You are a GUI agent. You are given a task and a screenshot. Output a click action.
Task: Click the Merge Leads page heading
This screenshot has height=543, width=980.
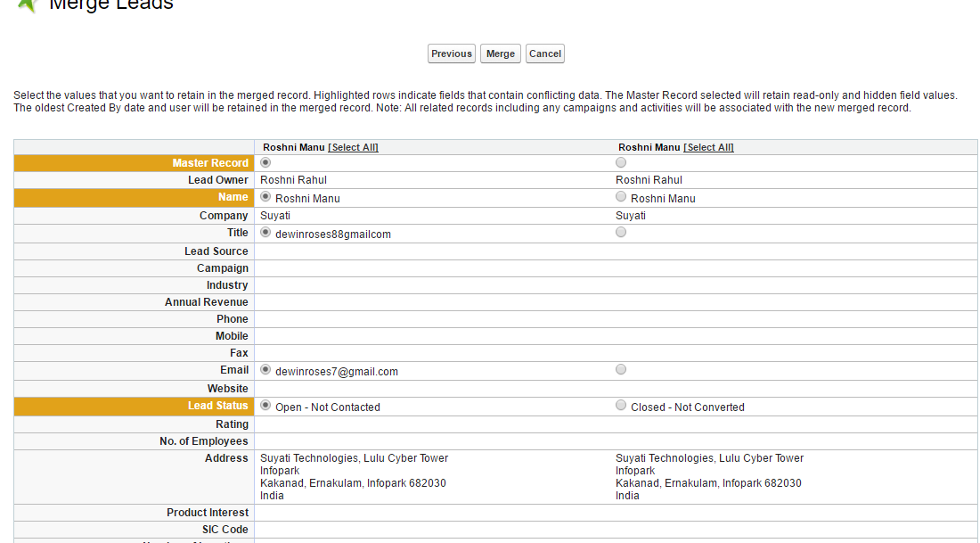click(x=111, y=5)
